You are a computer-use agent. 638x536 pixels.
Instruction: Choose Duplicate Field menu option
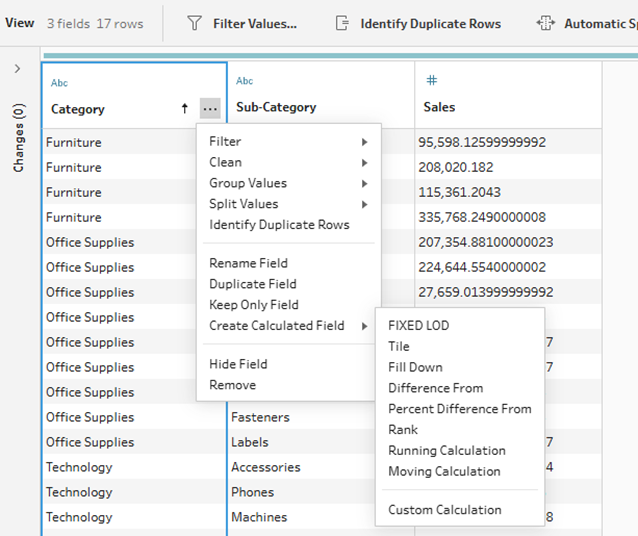click(x=252, y=284)
